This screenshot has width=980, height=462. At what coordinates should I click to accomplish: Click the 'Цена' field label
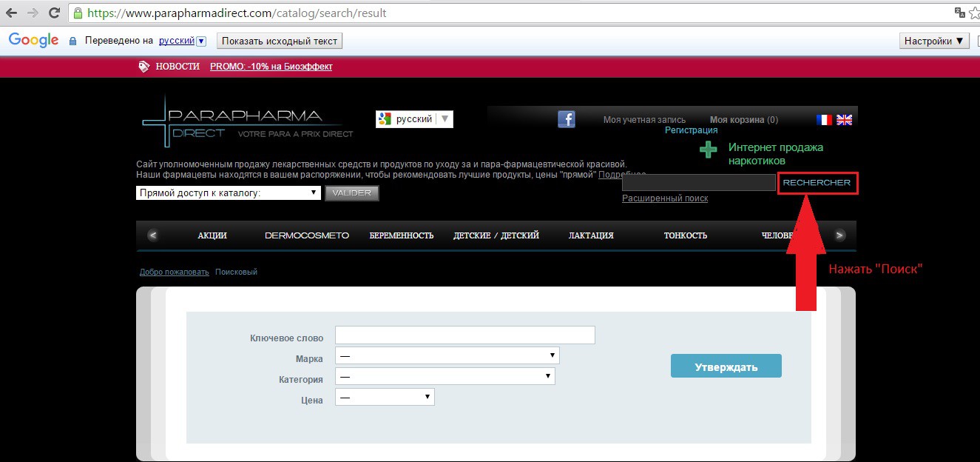tap(312, 401)
